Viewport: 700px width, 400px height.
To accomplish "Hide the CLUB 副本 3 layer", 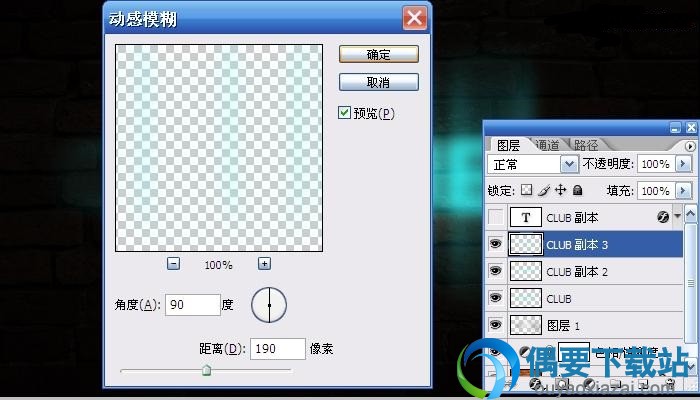I will [496, 244].
